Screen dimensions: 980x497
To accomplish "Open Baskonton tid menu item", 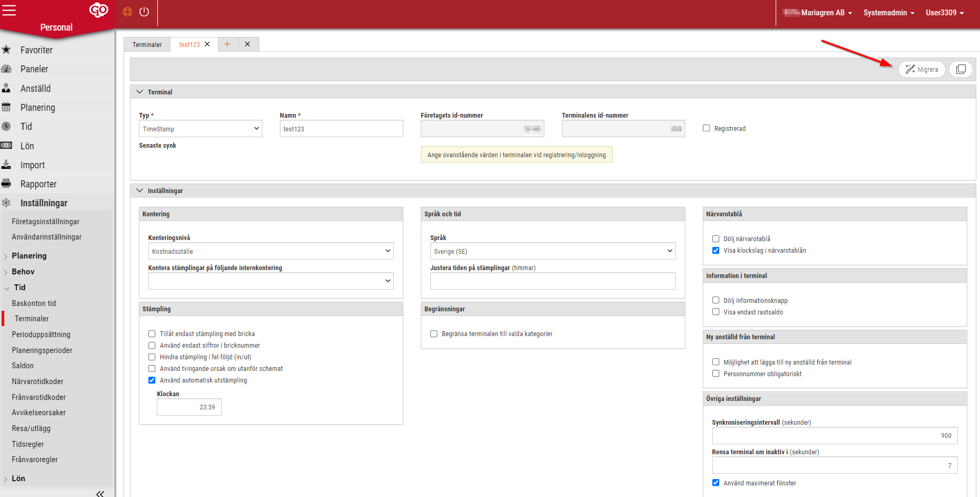I will [x=34, y=303].
